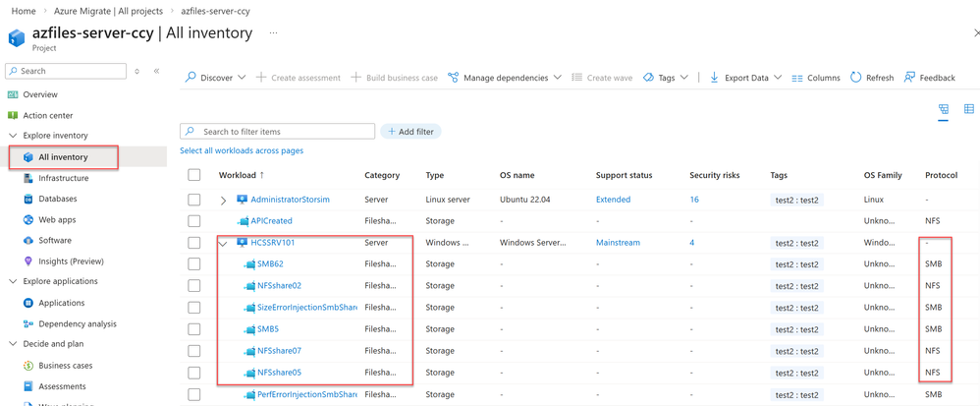The height and width of the screenshot is (406, 980).
Task: Click the Search to filter items field
Action: pyautogui.click(x=278, y=132)
